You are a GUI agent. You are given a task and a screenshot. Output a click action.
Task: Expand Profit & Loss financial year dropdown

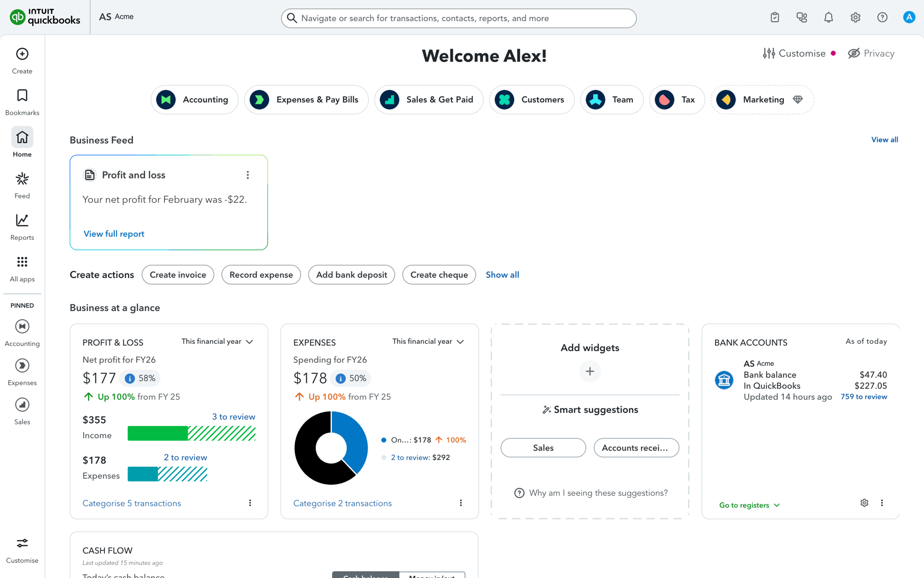click(217, 342)
